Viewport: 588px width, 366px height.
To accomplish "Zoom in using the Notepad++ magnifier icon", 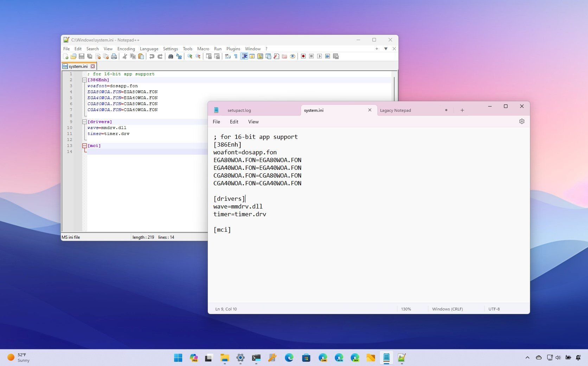I will (190, 56).
